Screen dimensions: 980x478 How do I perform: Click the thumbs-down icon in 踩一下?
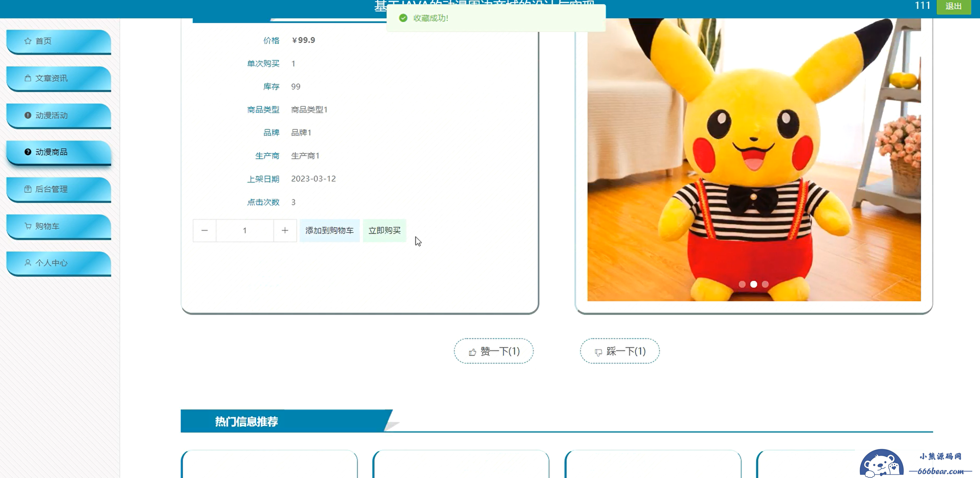pyautogui.click(x=598, y=352)
